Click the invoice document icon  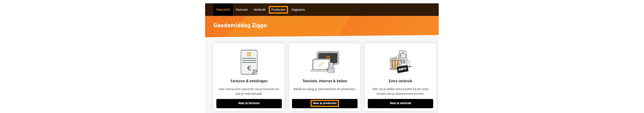coord(249,62)
